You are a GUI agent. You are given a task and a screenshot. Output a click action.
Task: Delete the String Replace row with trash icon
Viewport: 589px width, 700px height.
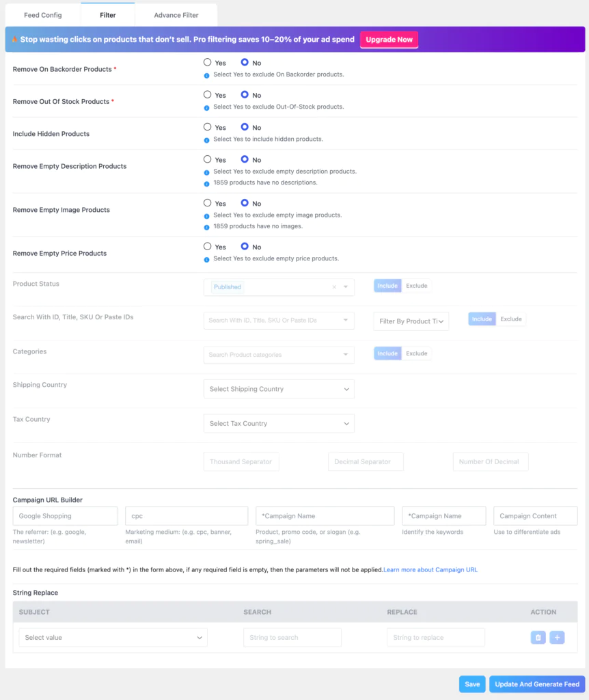coord(538,638)
